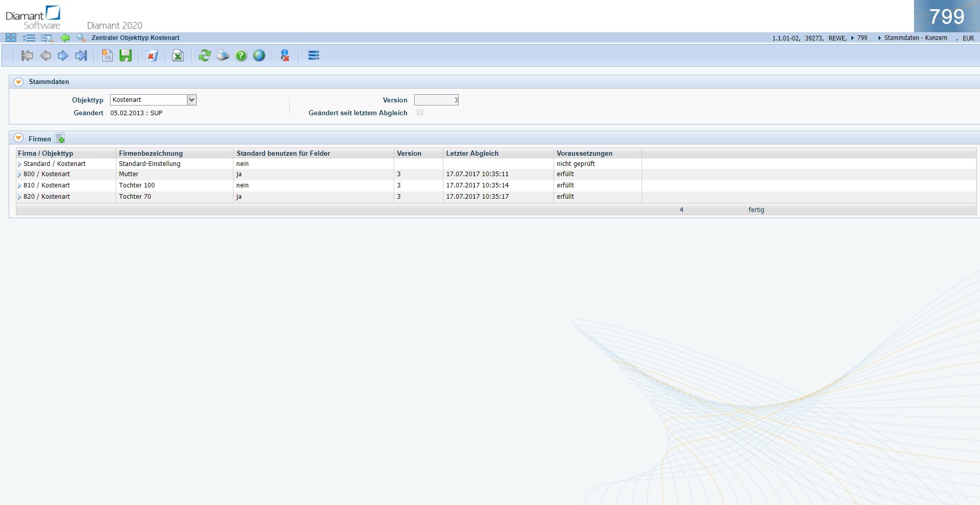Click '05.02.2013 : SUP' changed date text
Viewport: 980px width, 505px height.
point(137,113)
